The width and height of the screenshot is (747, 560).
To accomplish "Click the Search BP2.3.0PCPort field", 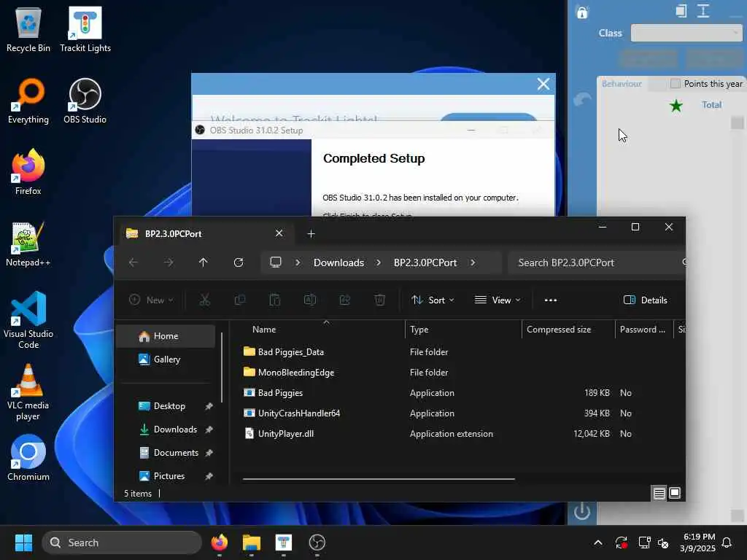I will 597,262.
